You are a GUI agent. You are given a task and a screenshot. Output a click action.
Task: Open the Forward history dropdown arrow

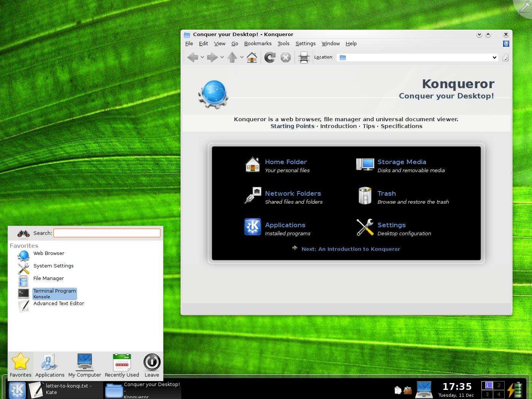coord(222,57)
